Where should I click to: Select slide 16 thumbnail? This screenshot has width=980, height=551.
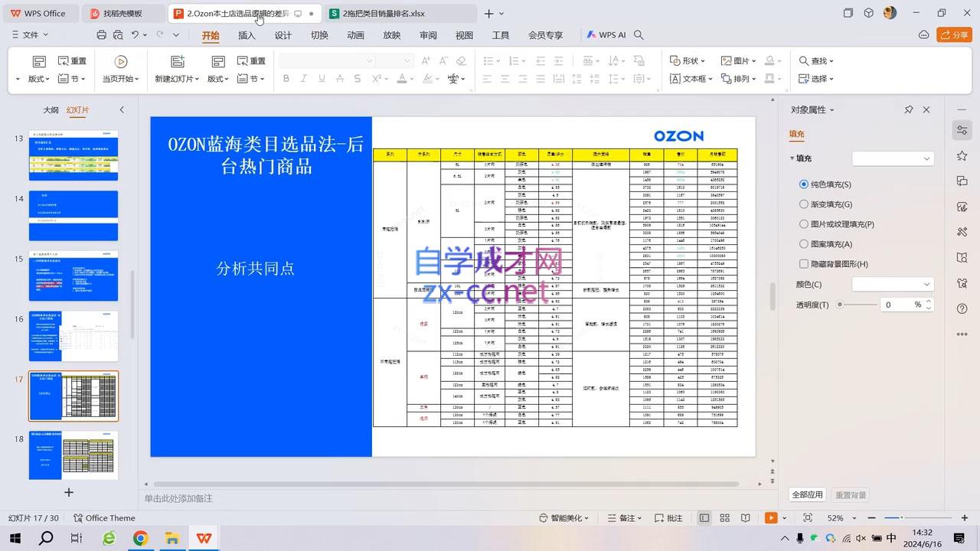(73, 336)
